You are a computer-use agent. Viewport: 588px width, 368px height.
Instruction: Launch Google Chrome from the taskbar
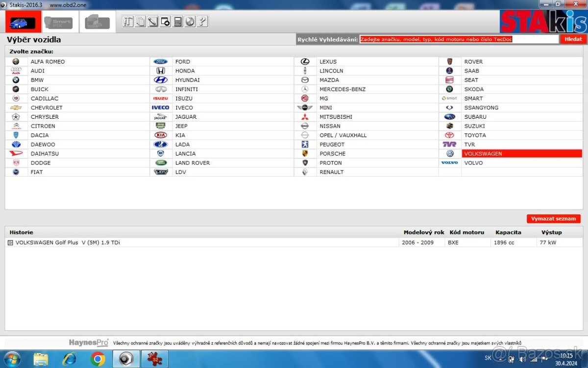98,359
